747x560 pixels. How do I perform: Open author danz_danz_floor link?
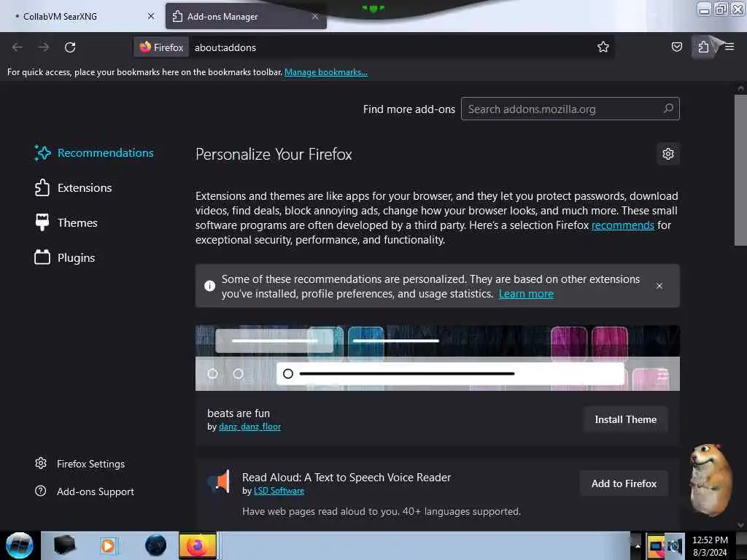pyautogui.click(x=249, y=427)
